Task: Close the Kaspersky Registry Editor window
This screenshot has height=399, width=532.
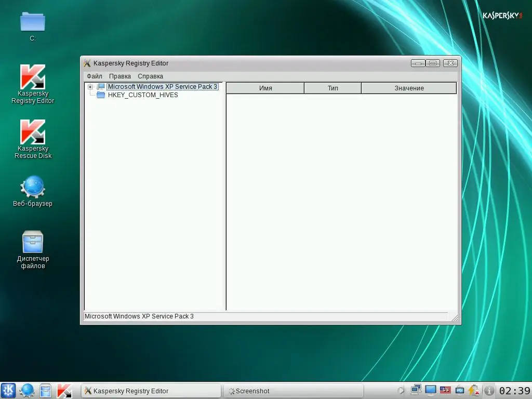Action: tap(450, 63)
